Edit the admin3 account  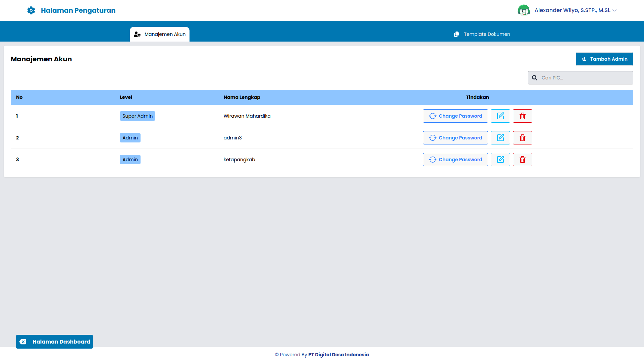pos(500,138)
